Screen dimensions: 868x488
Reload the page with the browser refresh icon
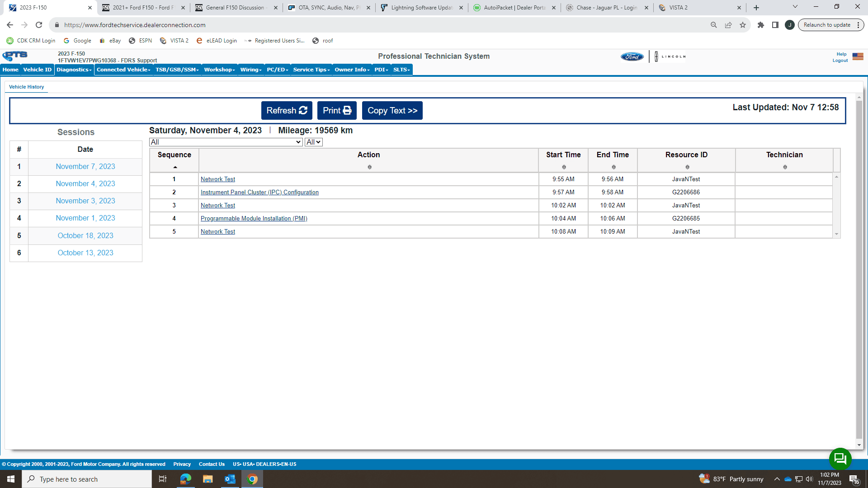point(39,25)
